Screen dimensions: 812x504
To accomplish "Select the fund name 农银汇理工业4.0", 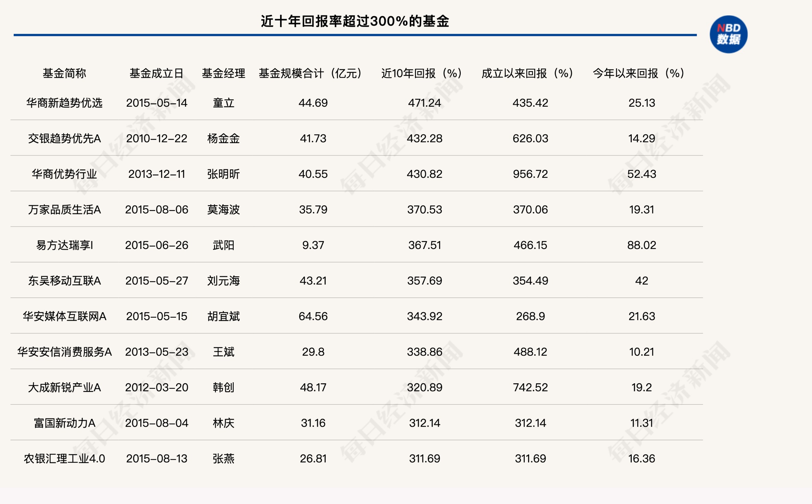I will [x=64, y=459].
